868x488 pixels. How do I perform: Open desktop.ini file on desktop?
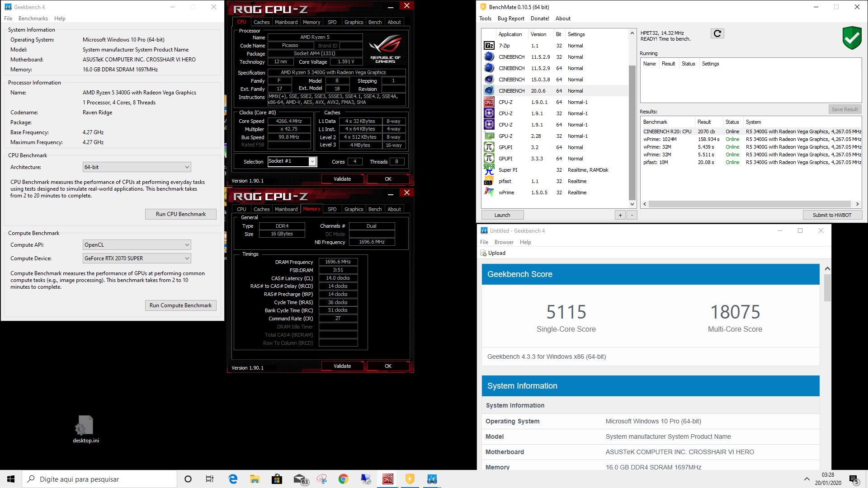pos(85,429)
